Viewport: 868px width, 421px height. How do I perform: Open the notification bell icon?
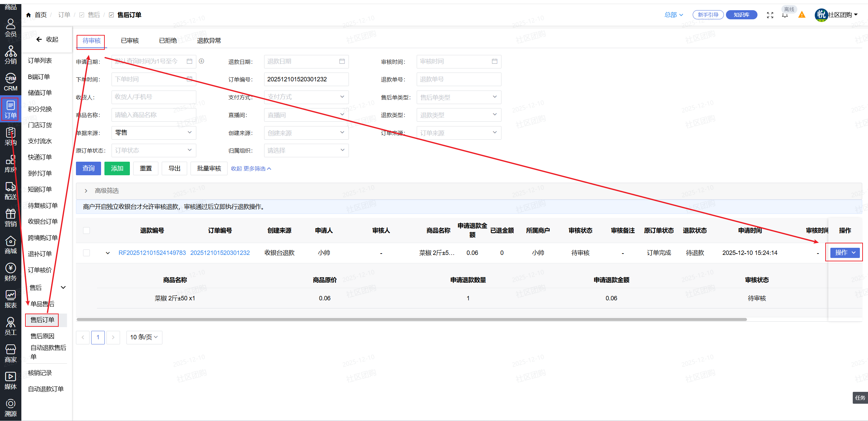(x=785, y=16)
